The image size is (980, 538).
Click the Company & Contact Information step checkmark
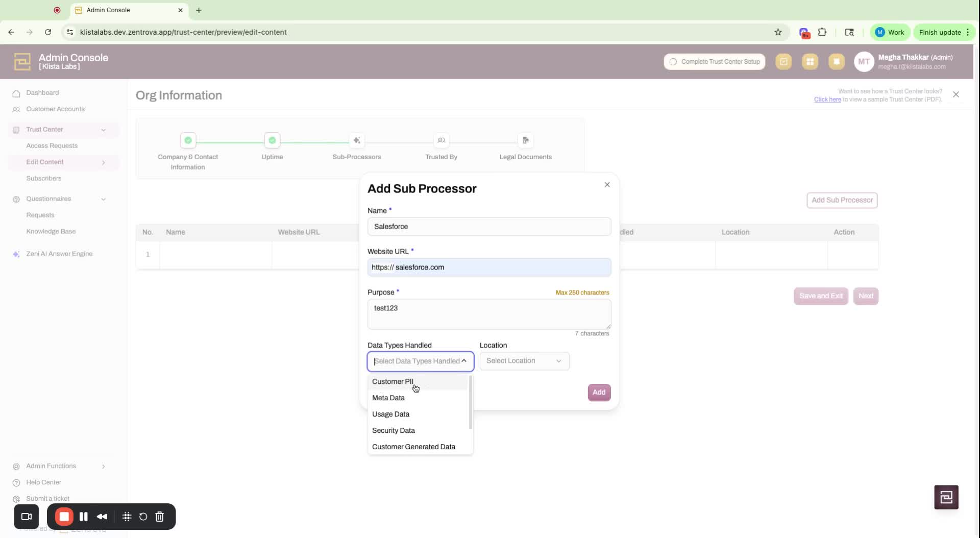(188, 140)
